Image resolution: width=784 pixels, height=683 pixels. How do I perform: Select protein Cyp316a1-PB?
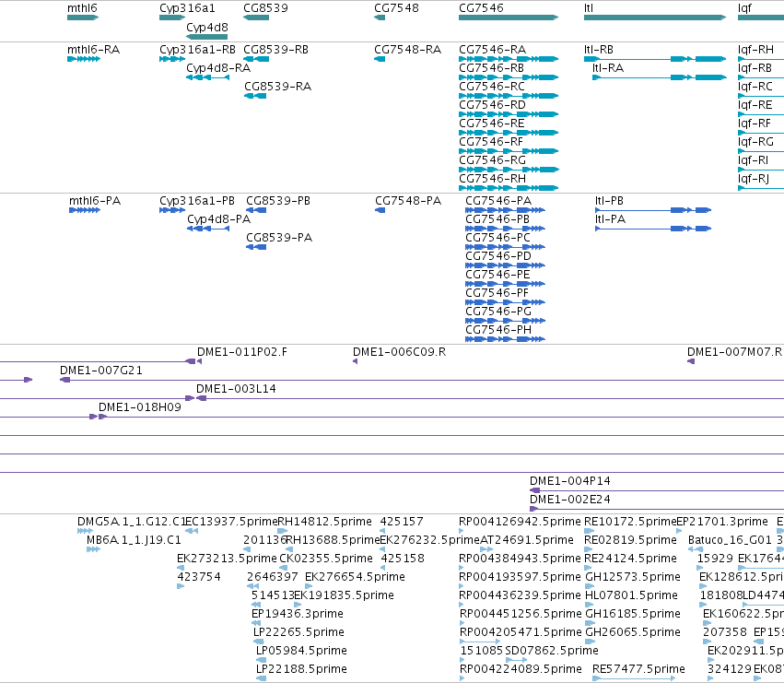197,201
